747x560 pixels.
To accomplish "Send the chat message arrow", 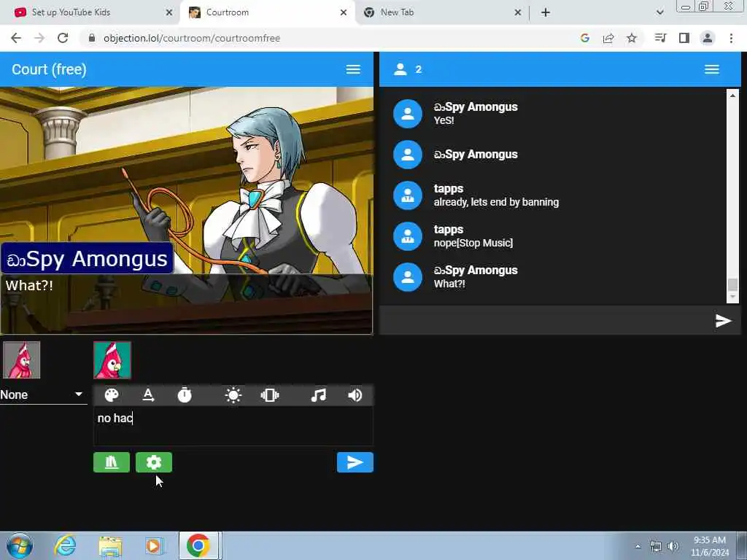I will pos(723,321).
